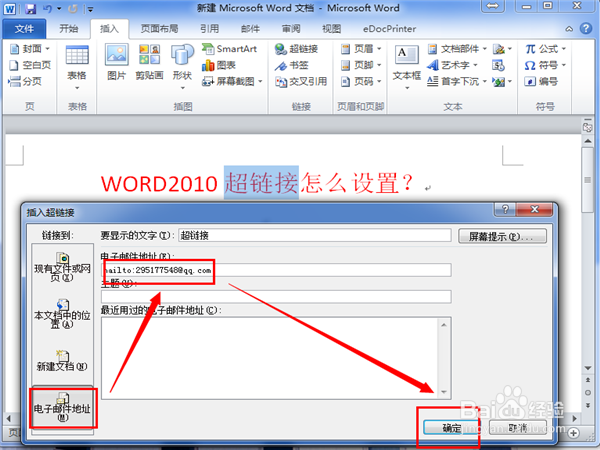Click the Undo icon in quick access toolbar
The height and width of the screenshot is (450, 600).
[x=48, y=8]
